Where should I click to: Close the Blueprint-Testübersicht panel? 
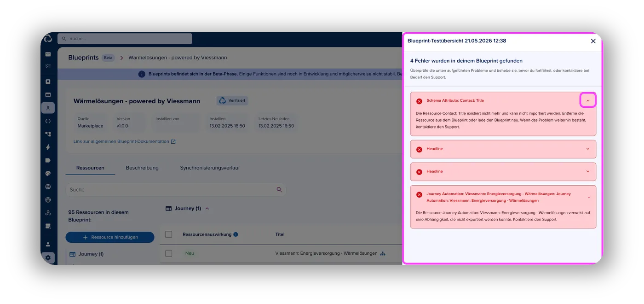pos(593,41)
